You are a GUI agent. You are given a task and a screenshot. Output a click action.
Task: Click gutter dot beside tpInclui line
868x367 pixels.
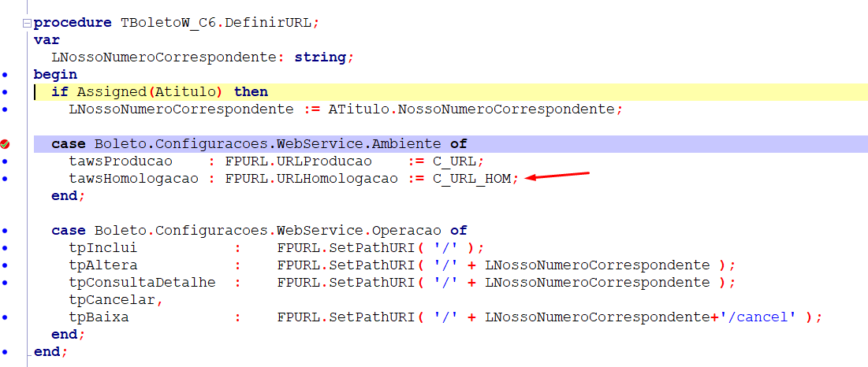[5, 248]
